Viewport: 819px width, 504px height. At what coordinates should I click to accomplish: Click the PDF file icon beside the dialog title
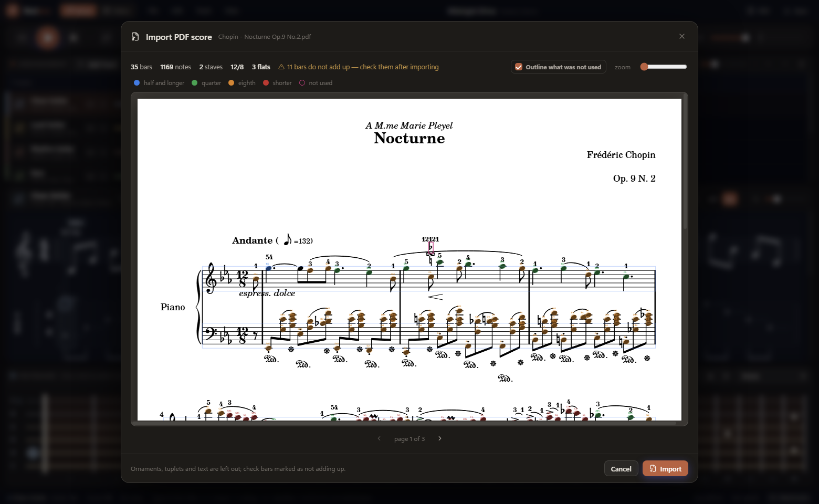[x=135, y=37]
